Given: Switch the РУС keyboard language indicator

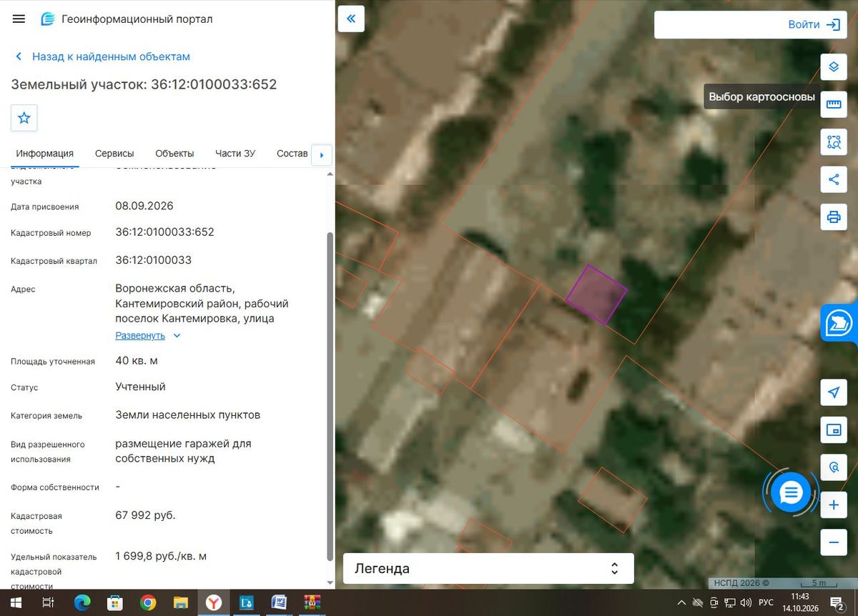Looking at the screenshot, I should point(766,602).
